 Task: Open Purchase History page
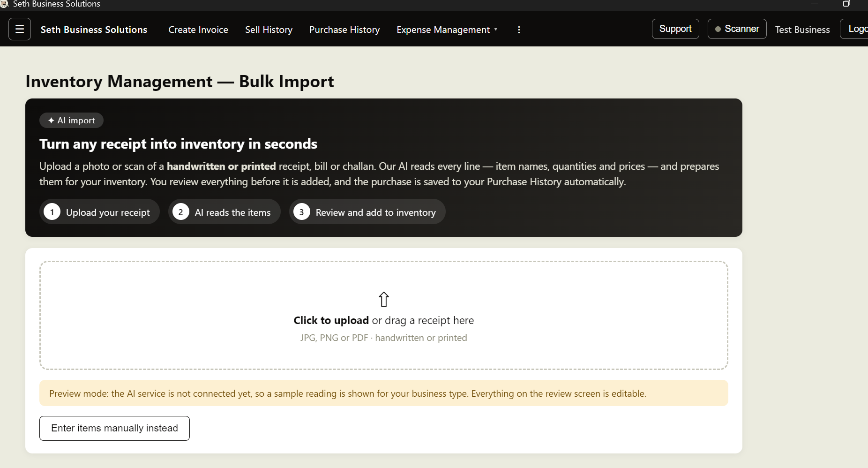344,30
